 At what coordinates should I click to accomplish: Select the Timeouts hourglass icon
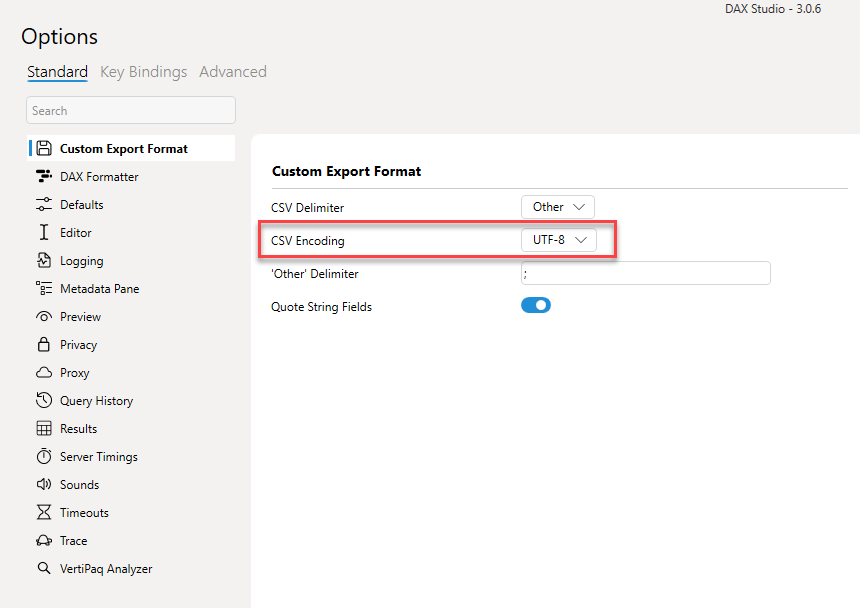[44, 512]
